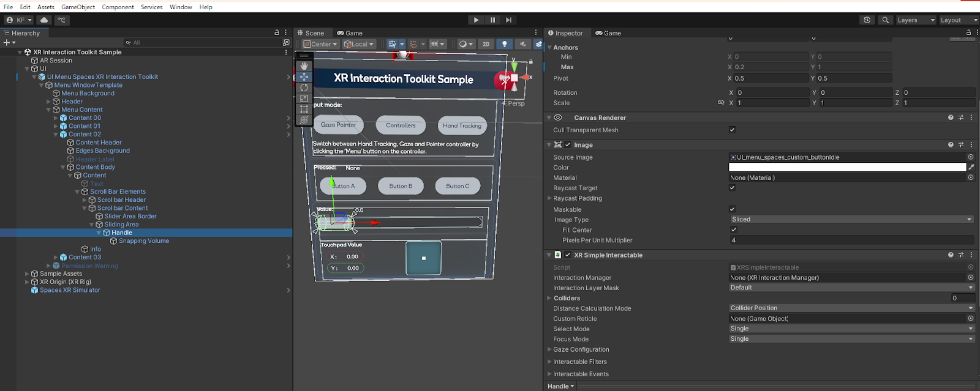Viewport: 980px width, 391px height.
Task: Open the Image Type Sliced dropdown
Action: point(851,219)
